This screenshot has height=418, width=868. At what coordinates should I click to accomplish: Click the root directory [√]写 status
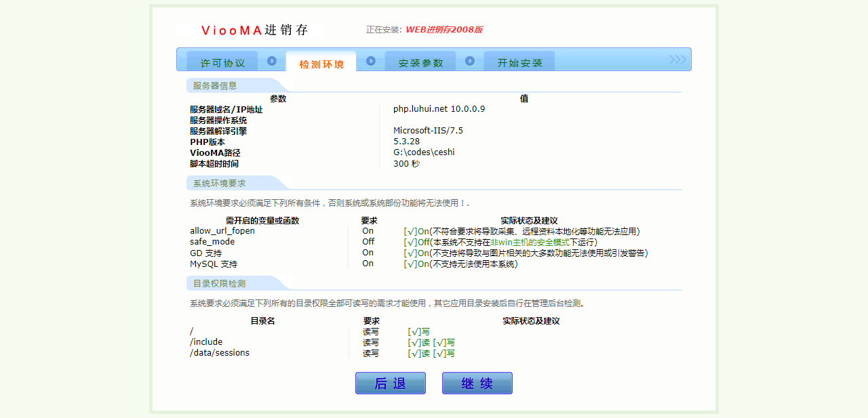418,332
